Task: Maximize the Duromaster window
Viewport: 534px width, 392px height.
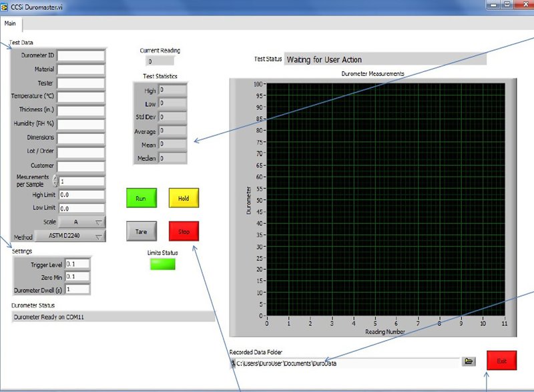Action: pos(508,5)
